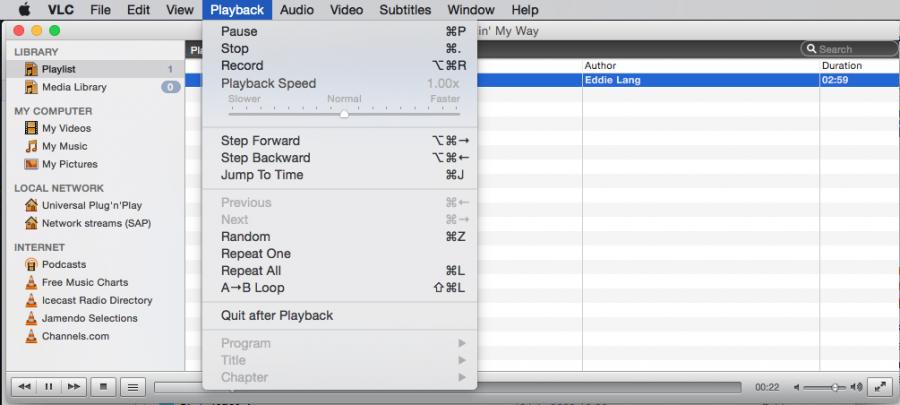Enable A→B Loop
The image size is (900, 405).
(339, 288)
